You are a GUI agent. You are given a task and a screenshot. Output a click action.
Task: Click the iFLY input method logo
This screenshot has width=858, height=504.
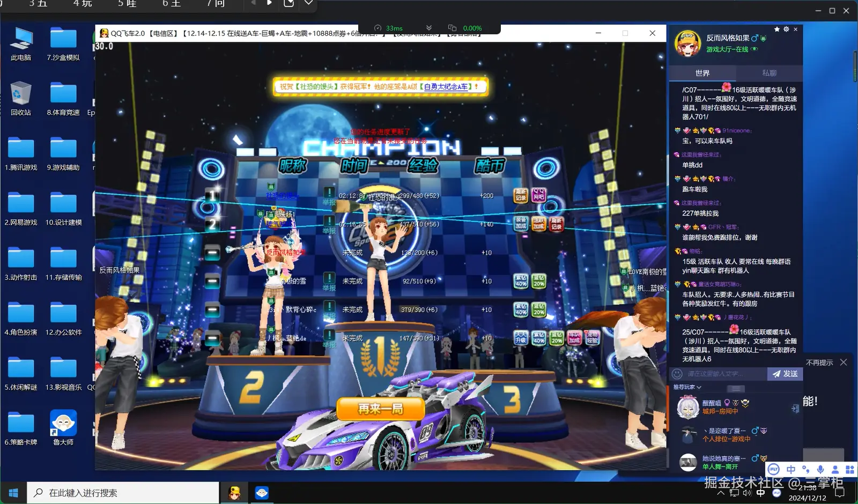773,469
